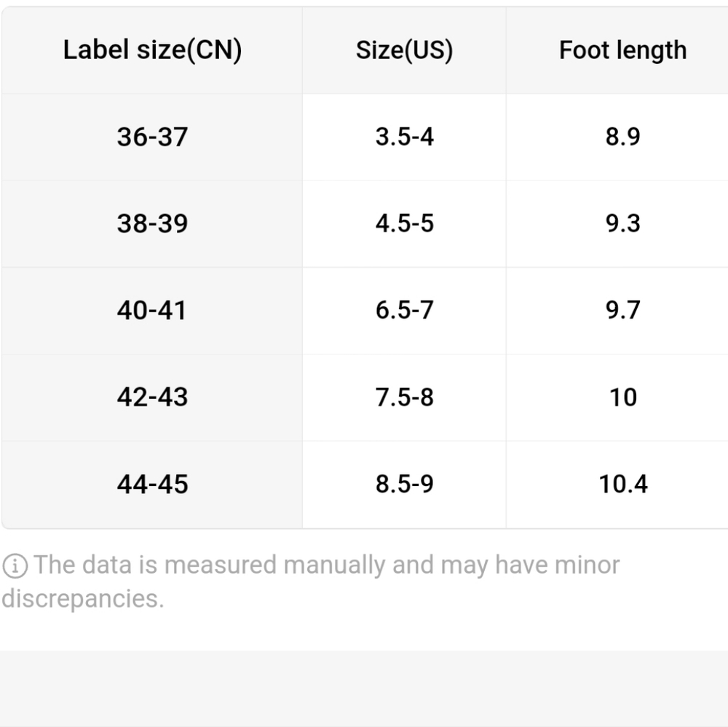Select the 8.5-9 US size cell
The width and height of the screenshot is (728, 727).
pyautogui.click(x=404, y=484)
